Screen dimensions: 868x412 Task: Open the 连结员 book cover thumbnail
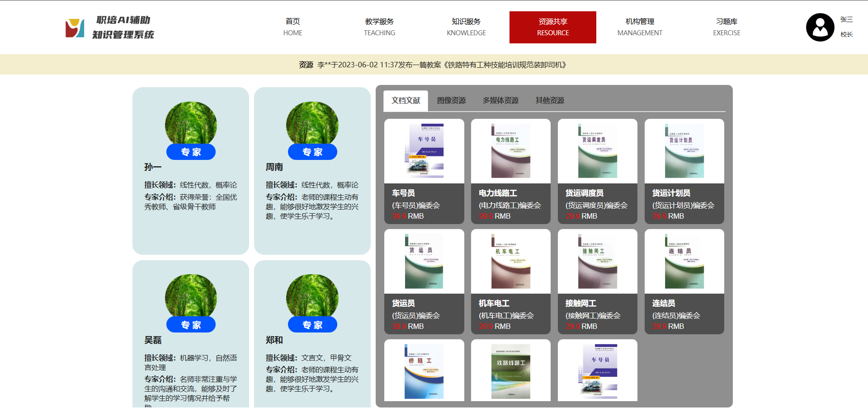[x=684, y=261]
